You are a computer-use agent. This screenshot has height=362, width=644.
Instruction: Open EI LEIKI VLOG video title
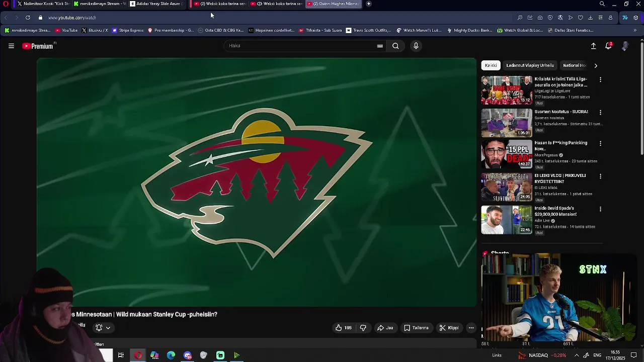click(x=560, y=178)
